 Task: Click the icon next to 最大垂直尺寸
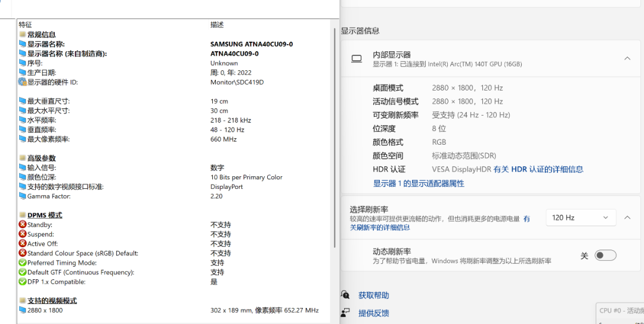point(22,101)
